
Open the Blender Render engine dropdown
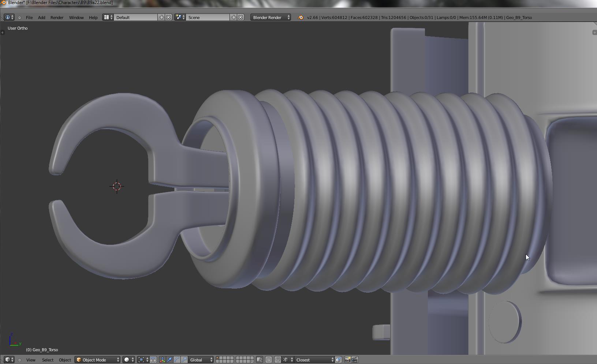[x=271, y=18]
